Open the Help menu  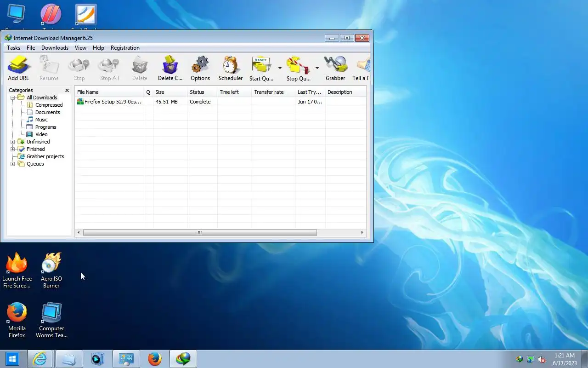tap(98, 48)
